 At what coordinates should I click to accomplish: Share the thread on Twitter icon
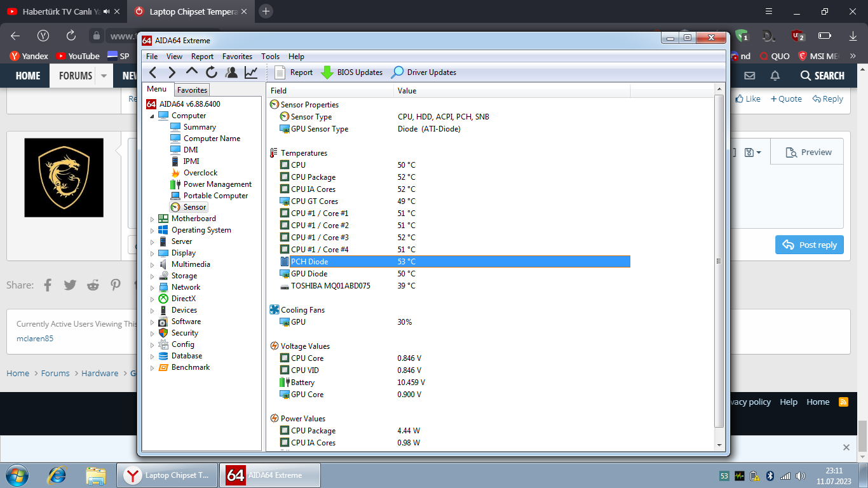(70, 285)
